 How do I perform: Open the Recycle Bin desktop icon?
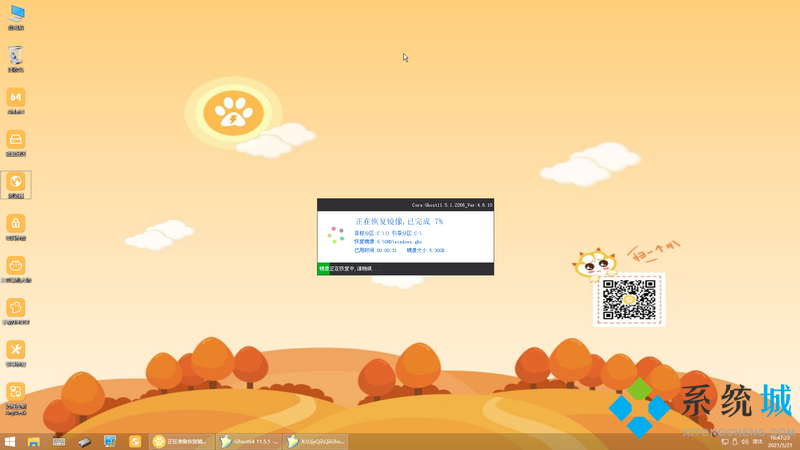click(x=16, y=57)
